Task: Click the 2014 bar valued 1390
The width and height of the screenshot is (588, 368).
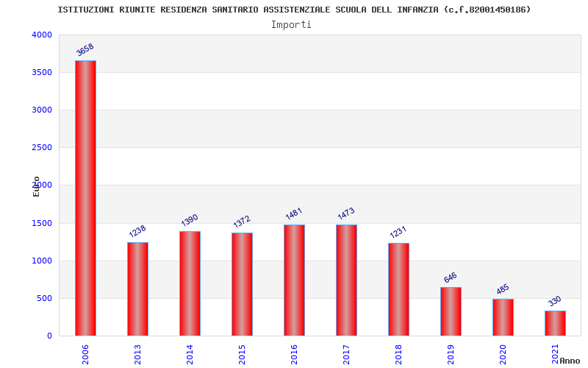Action: pyautogui.click(x=190, y=283)
